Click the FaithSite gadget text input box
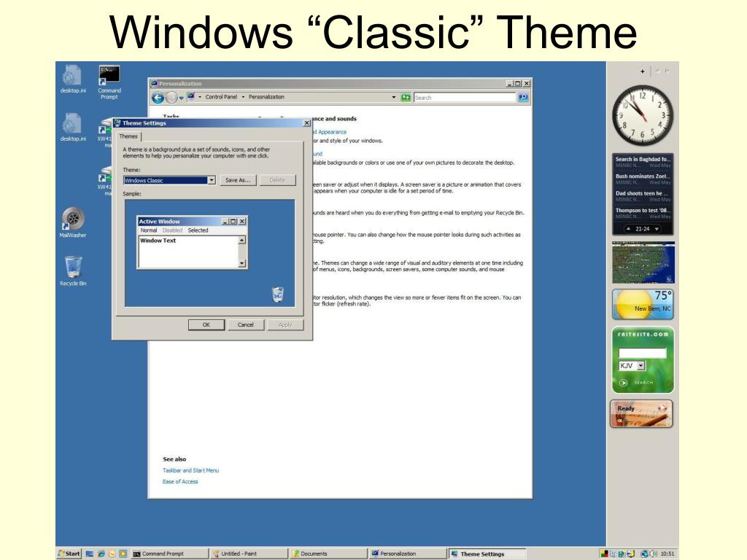 [x=642, y=353]
